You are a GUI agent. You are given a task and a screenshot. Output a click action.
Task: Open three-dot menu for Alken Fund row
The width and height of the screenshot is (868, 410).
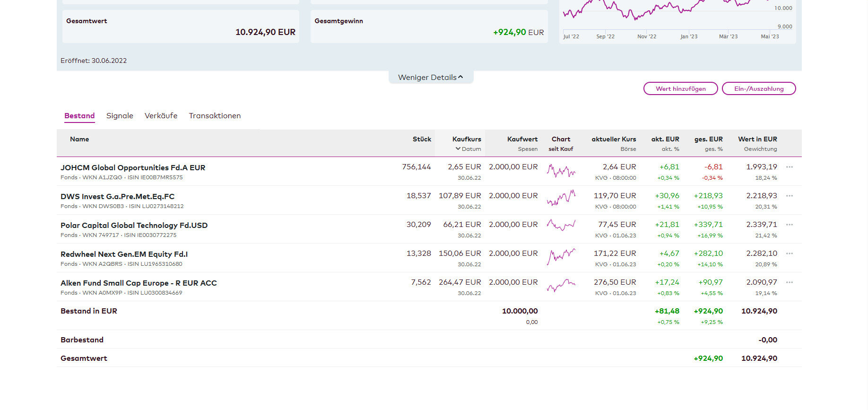click(789, 282)
